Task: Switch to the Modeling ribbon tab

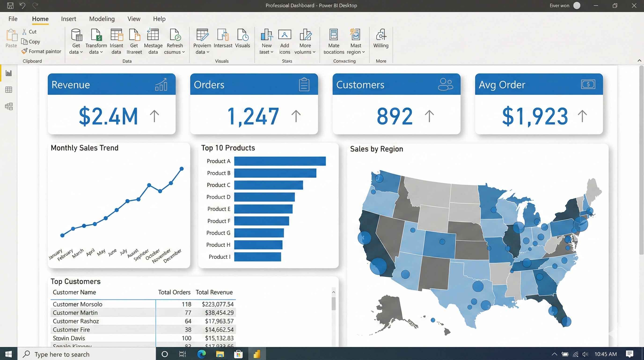Action: click(x=102, y=19)
